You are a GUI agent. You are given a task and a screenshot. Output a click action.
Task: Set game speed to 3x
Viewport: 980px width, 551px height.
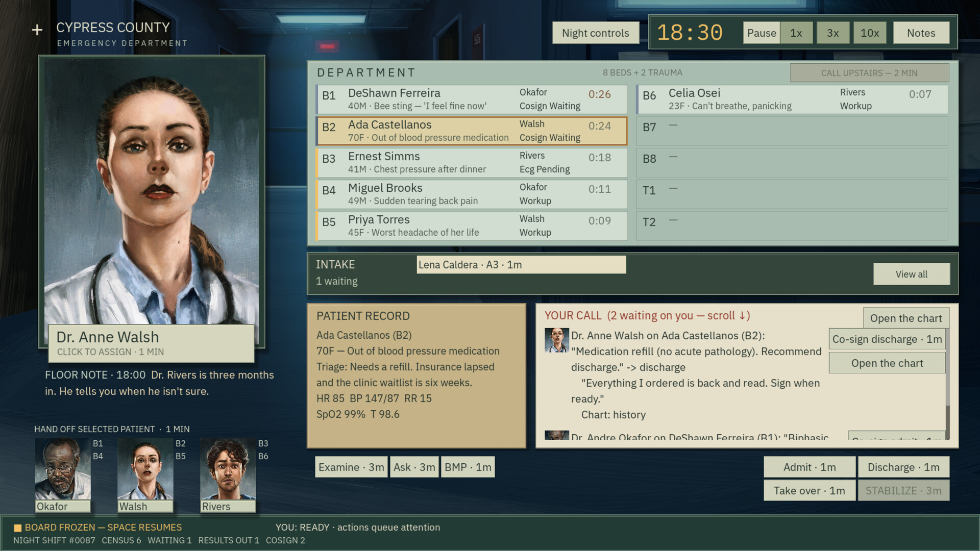(x=833, y=33)
